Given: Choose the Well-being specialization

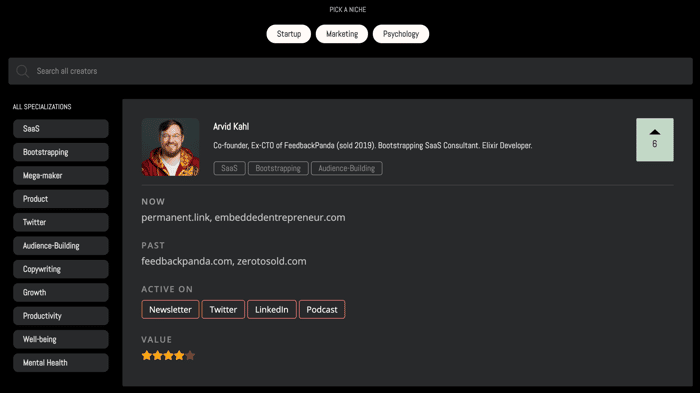Looking at the screenshot, I should [x=61, y=339].
